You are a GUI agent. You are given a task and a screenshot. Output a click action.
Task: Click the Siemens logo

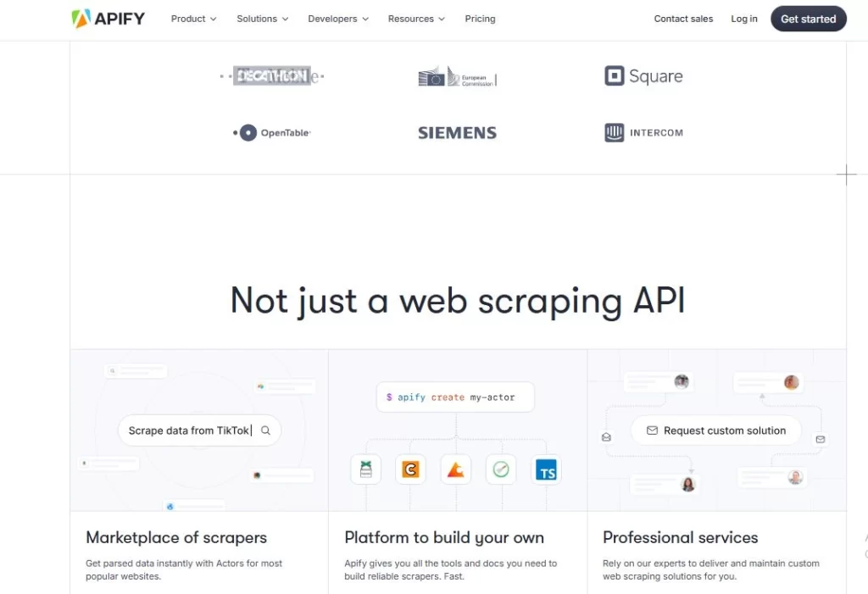pyautogui.click(x=457, y=133)
